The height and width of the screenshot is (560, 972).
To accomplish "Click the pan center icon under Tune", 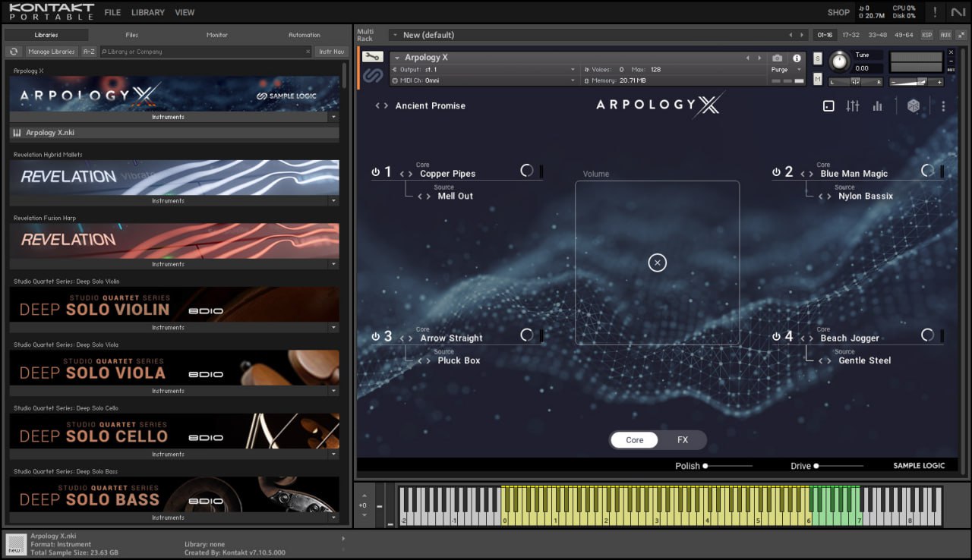I will click(856, 82).
